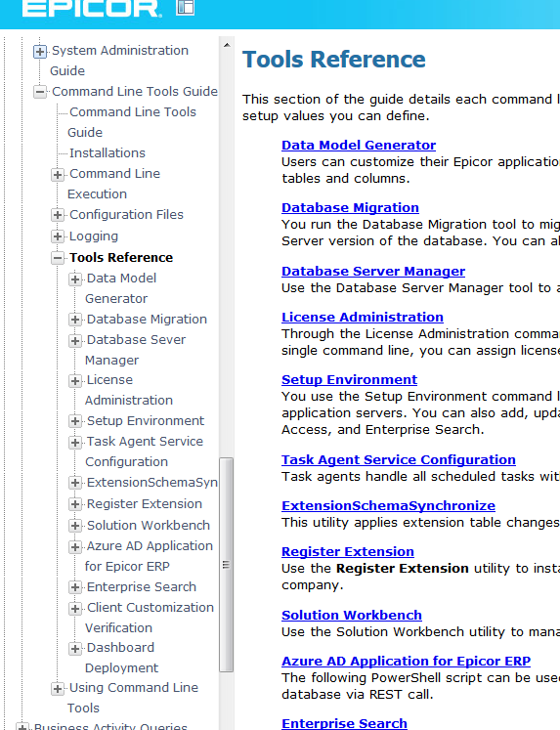
Task: Click the tree pane scrollbar thumb
Action: point(226,565)
